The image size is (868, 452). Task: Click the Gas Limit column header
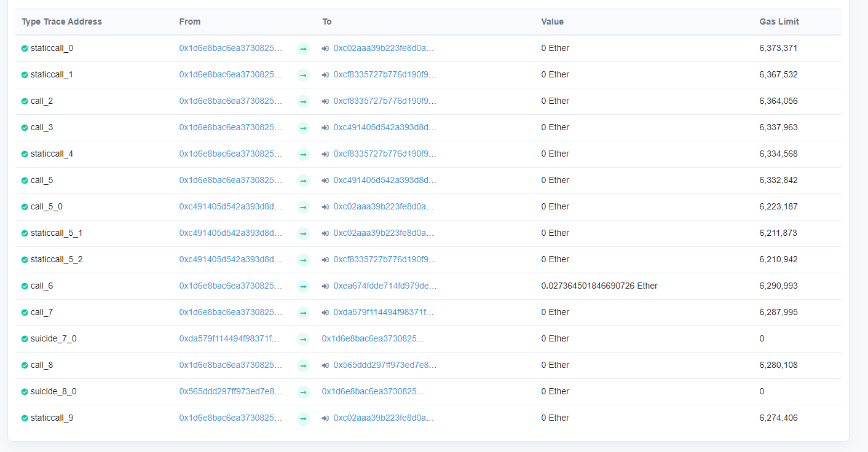[x=779, y=21]
